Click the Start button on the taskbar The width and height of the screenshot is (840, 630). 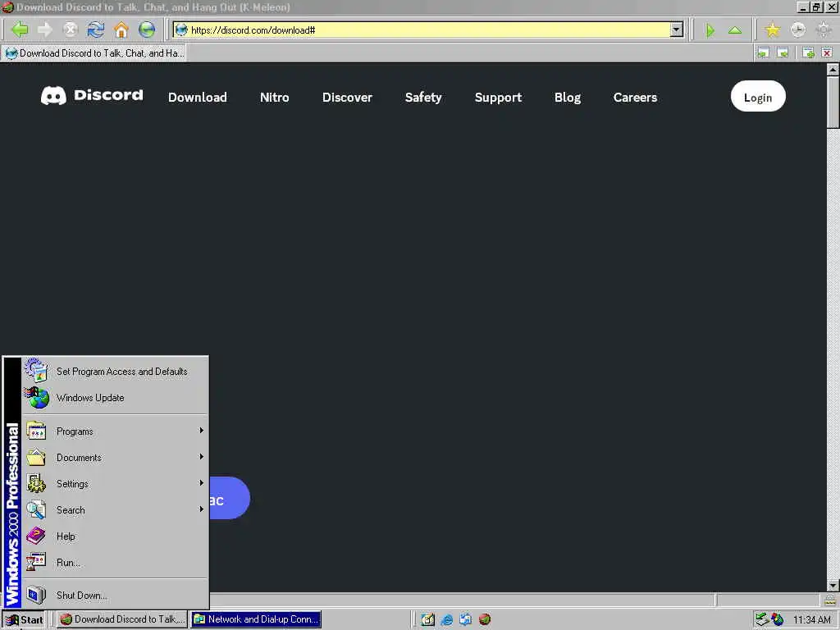click(x=24, y=619)
